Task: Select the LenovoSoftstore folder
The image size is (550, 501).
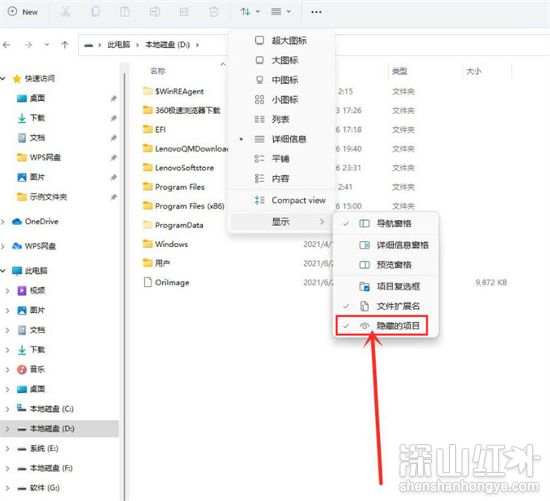Action: pos(178,168)
